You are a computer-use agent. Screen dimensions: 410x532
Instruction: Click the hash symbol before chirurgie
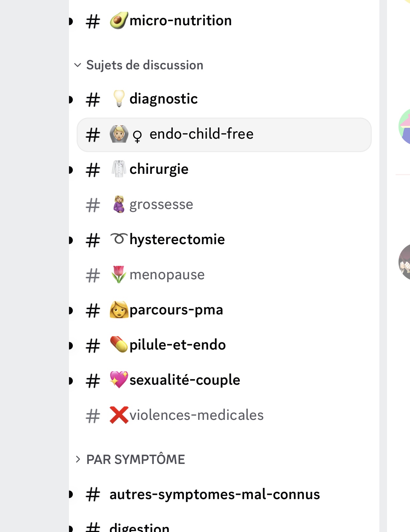click(x=93, y=170)
